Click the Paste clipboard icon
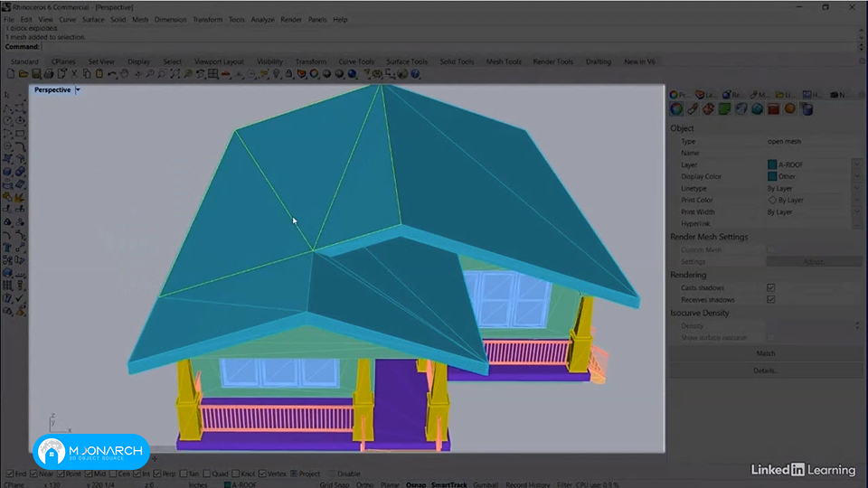This screenshot has height=488, width=868. 99,73
